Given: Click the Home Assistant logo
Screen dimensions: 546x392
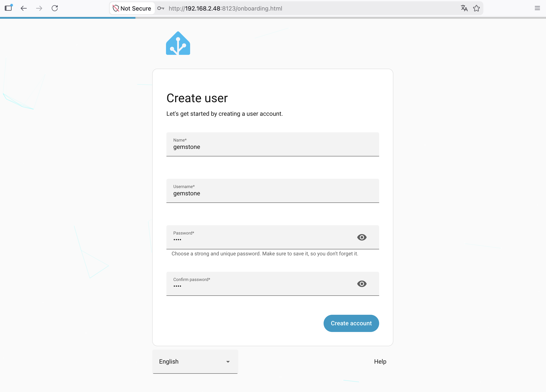Looking at the screenshot, I should tap(178, 43).
